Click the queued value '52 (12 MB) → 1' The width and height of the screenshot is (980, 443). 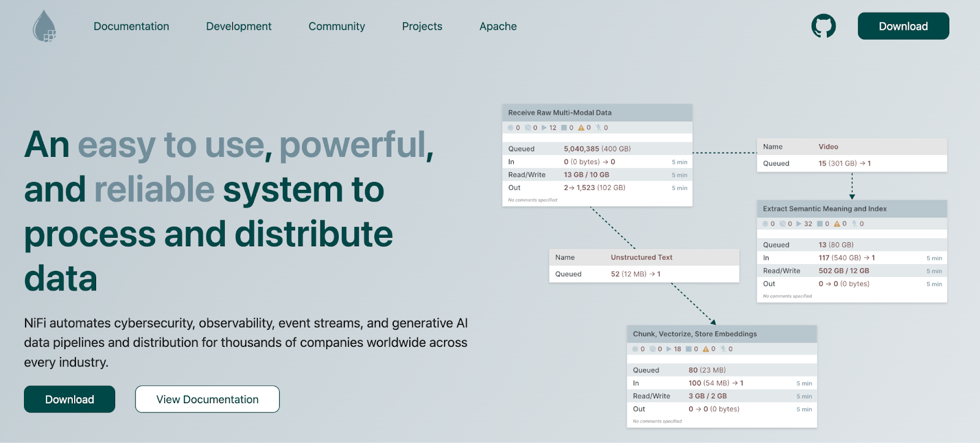point(635,274)
